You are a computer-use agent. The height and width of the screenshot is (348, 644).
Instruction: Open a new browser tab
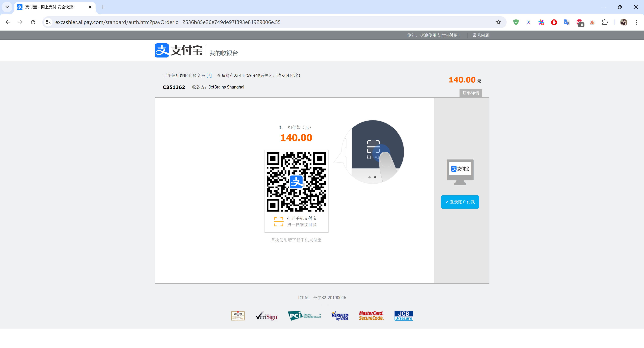click(x=103, y=7)
